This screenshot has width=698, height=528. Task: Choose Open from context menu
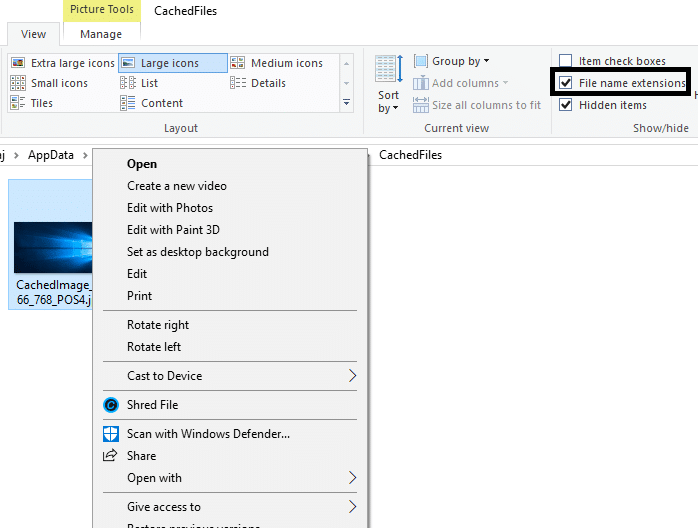click(x=230, y=164)
